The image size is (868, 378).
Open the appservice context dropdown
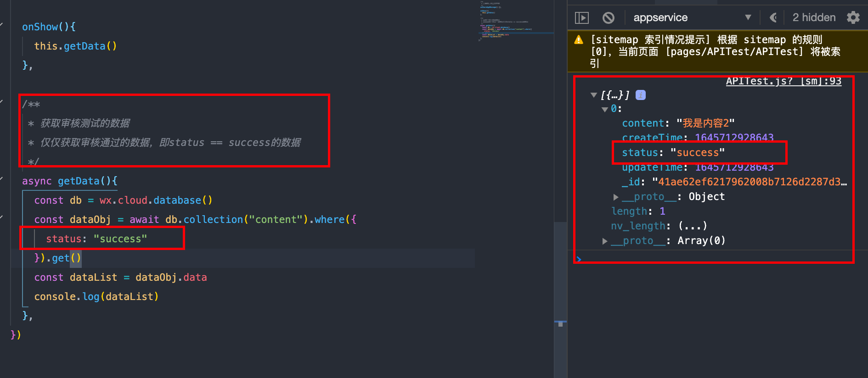click(692, 18)
